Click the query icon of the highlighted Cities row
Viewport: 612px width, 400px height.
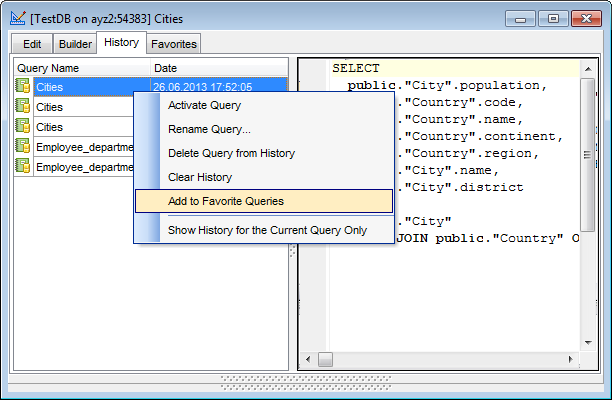pyautogui.click(x=23, y=87)
